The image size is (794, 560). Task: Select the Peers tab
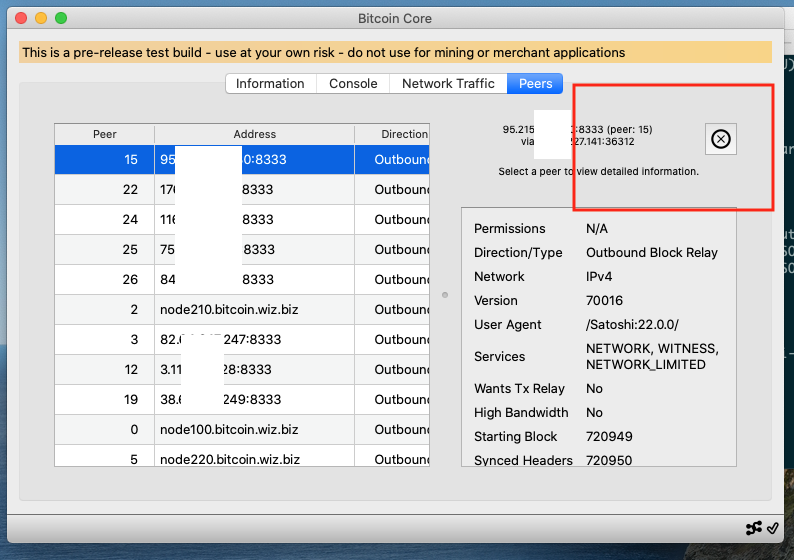535,84
